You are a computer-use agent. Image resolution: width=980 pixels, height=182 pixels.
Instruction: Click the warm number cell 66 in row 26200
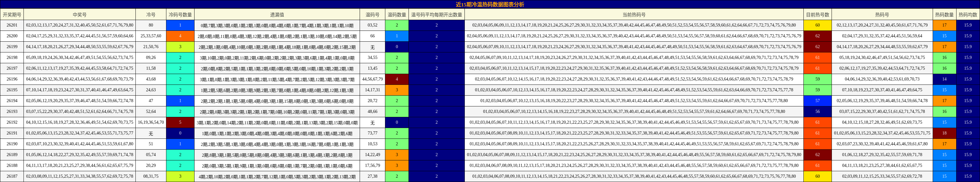pos(372,36)
